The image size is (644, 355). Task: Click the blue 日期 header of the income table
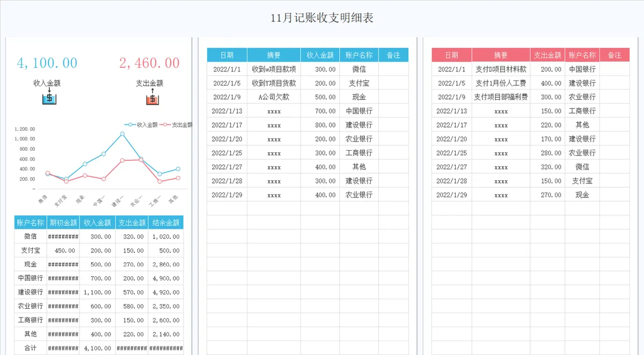[x=227, y=55]
